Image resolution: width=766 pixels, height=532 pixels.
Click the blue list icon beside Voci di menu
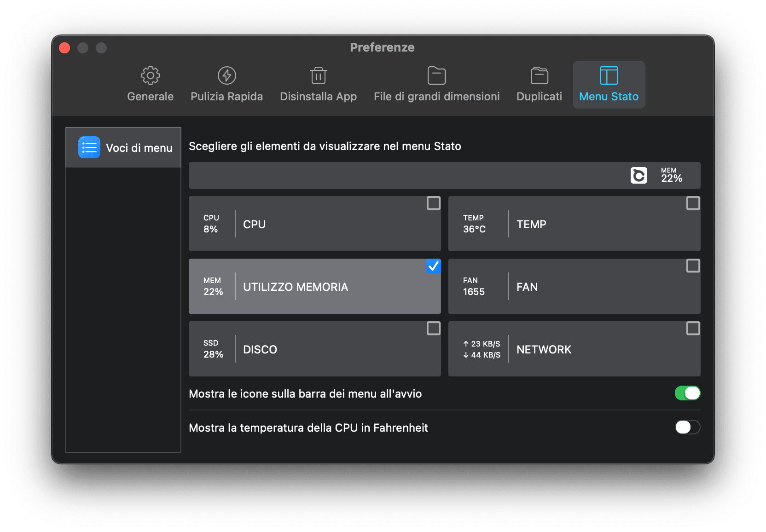89,147
